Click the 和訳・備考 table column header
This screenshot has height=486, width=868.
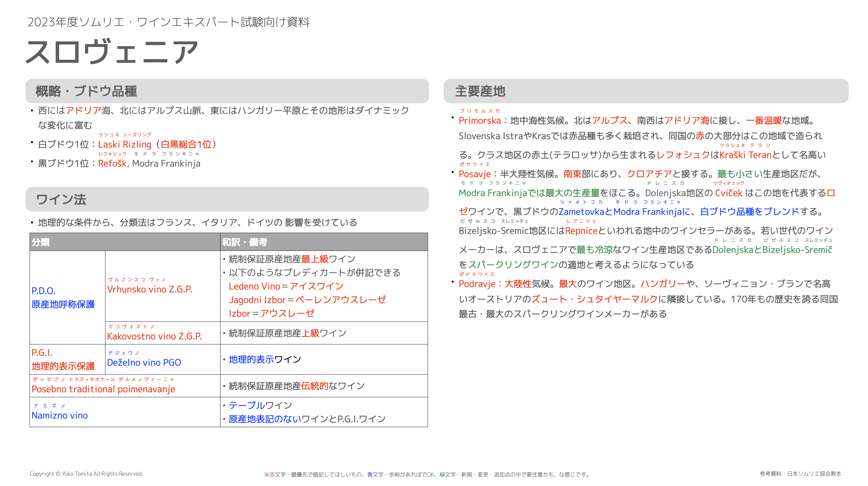click(x=324, y=242)
